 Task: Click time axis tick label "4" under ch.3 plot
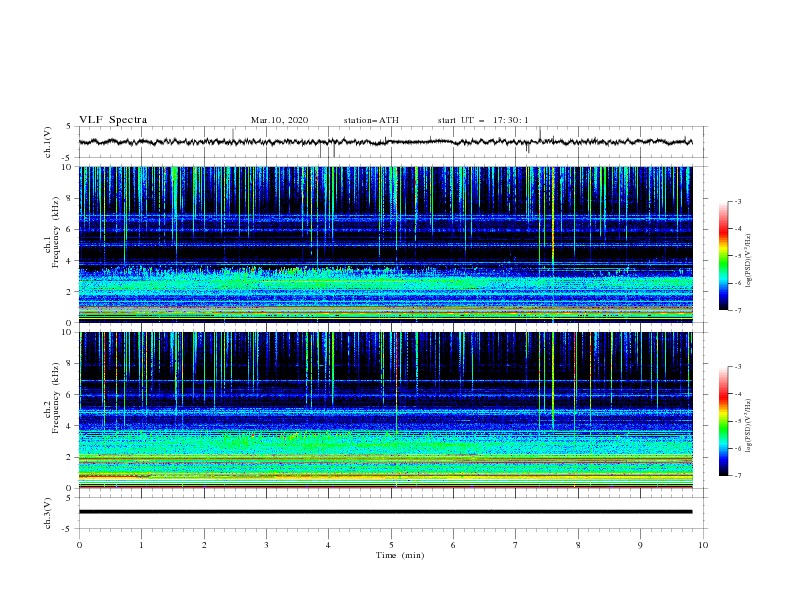click(x=328, y=545)
